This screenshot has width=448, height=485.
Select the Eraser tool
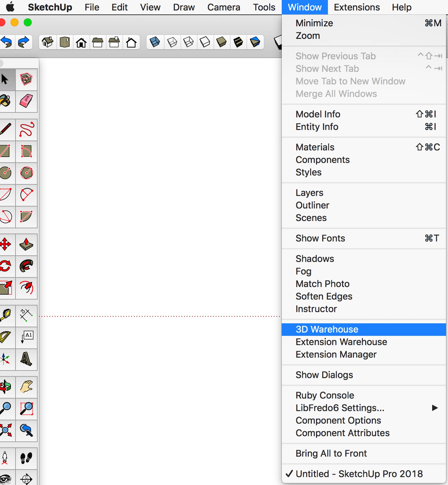point(26,101)
